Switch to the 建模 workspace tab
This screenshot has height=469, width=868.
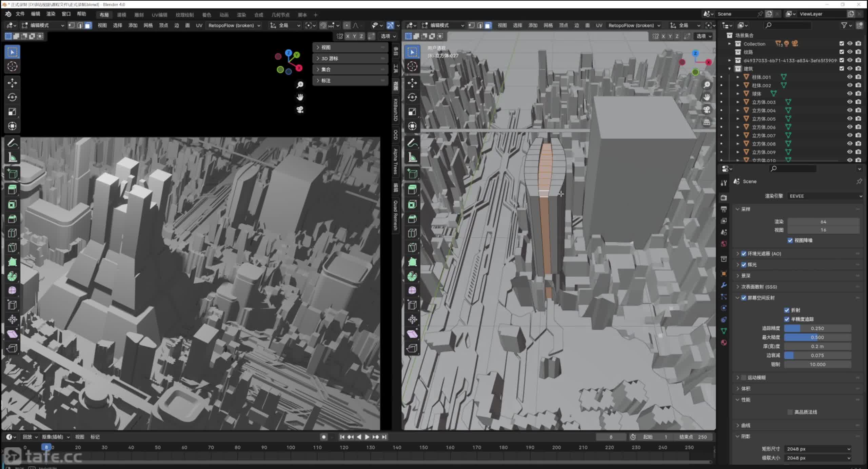pos(122,15)
